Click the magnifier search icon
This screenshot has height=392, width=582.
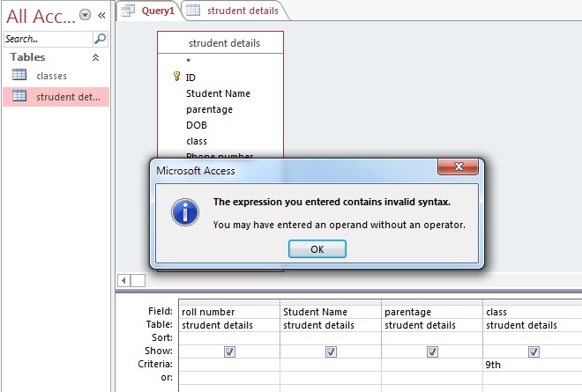pyautogui.click(x=101, y=39)
